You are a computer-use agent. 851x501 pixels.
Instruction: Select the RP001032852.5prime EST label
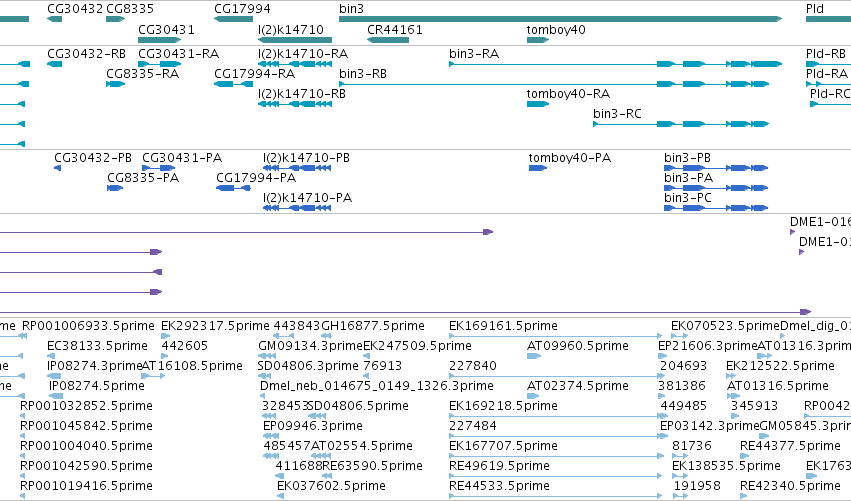click(86, 406)
